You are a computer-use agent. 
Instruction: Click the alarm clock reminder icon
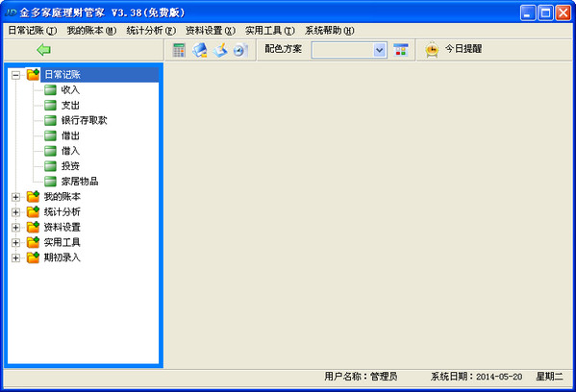432,50
